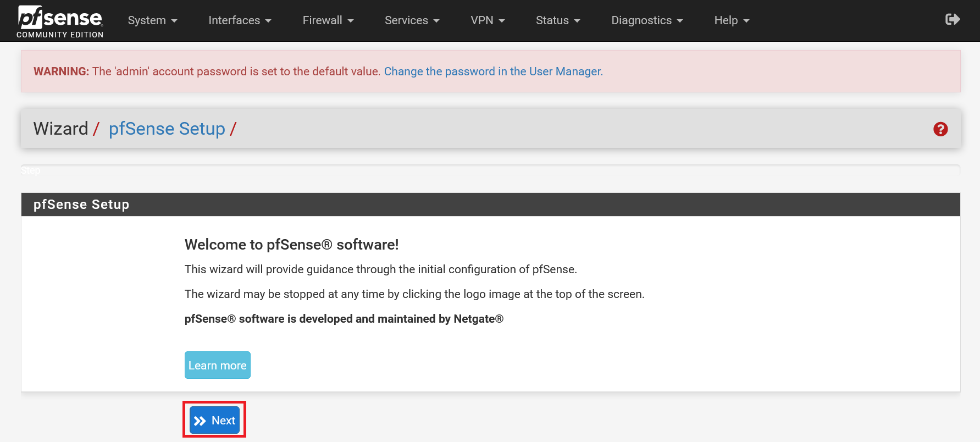Image resolution: width=980 pixels, height=442 pixels.
Task: Expand the Services menu
Action: [412, 20]
